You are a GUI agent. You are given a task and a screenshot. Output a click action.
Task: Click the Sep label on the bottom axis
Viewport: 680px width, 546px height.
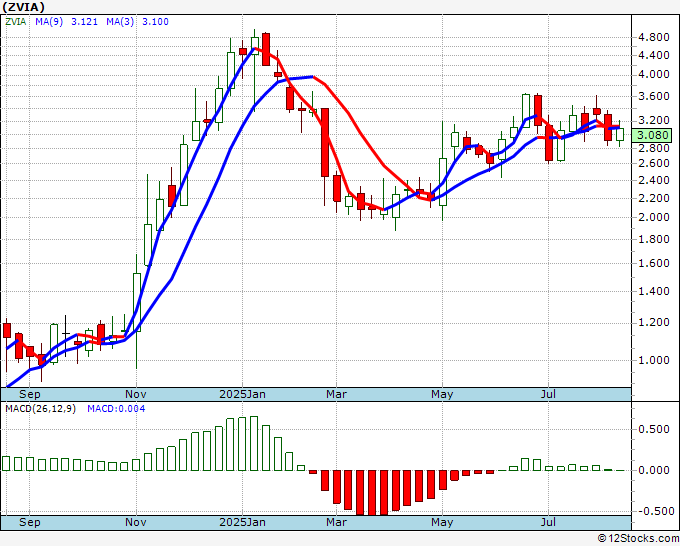point(30,522)
